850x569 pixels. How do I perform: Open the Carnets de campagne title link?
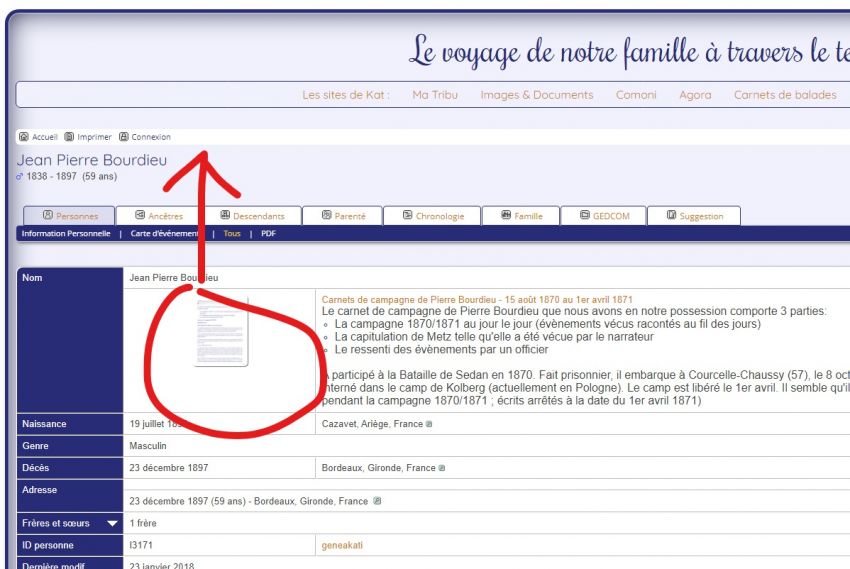click(x=476, y=299)
